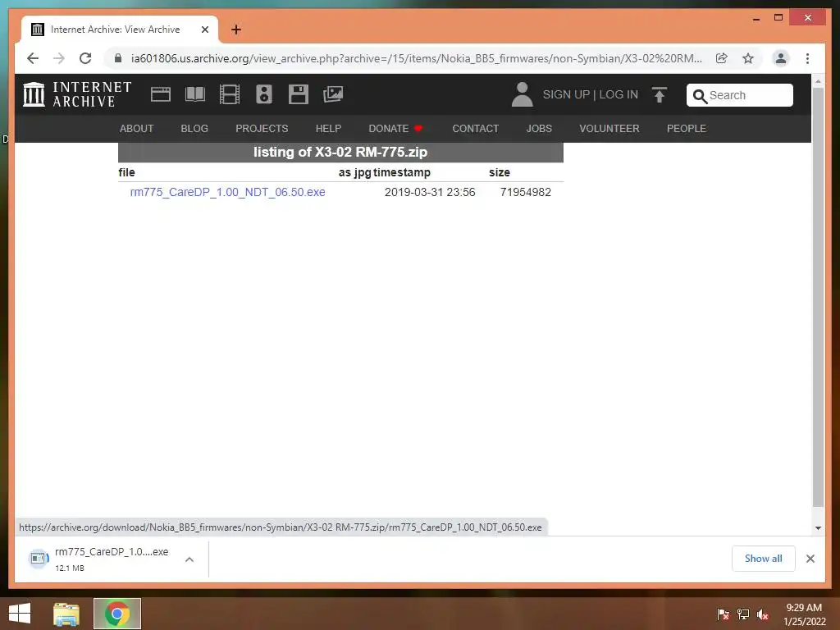Click Show all downloads button
Image resolution: width=840 pixels, height=630 pixels.
(764, 559)
